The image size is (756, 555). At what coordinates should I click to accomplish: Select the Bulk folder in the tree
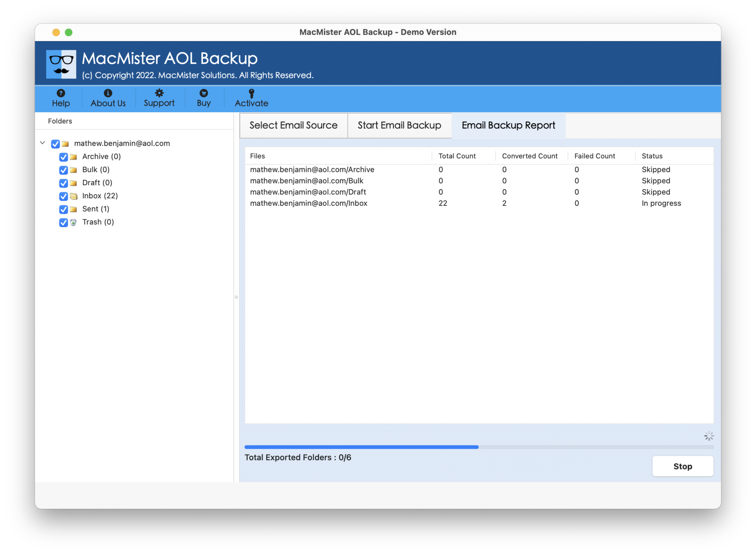click(x=95, y=170)
